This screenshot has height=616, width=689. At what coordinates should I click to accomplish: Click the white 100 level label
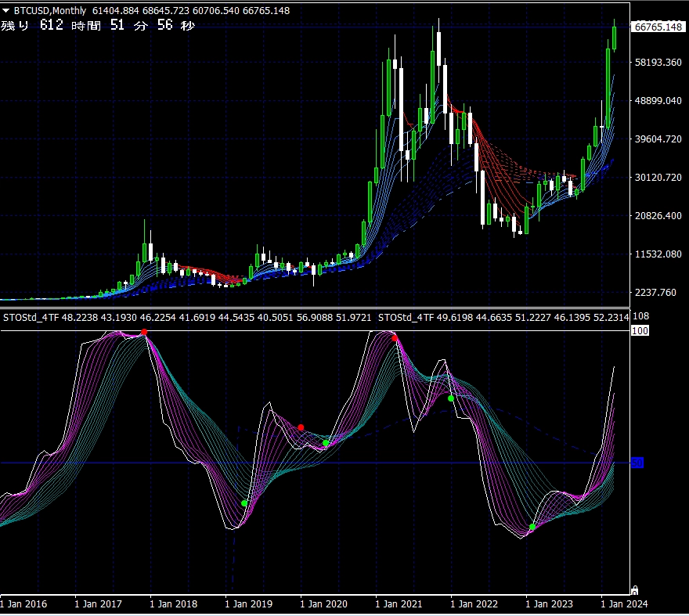[x=640, y=331]
